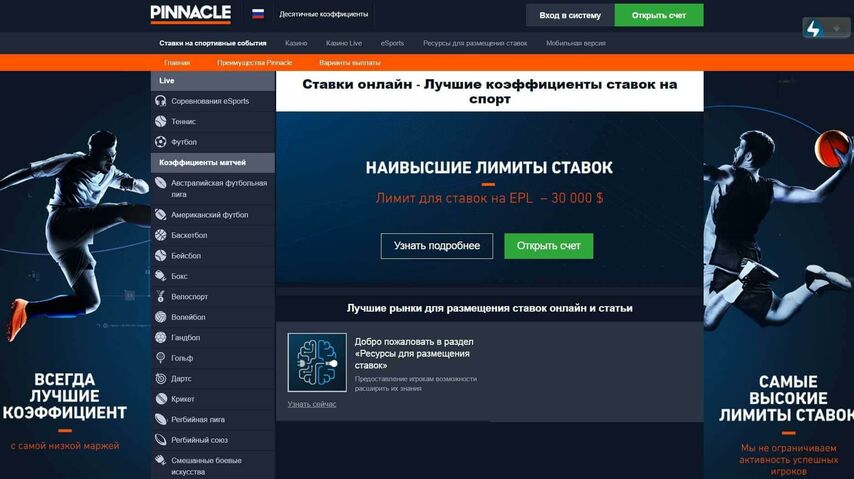Open Мобильная версия tab
Screen dimensions: 854x479
pos(576,43)
